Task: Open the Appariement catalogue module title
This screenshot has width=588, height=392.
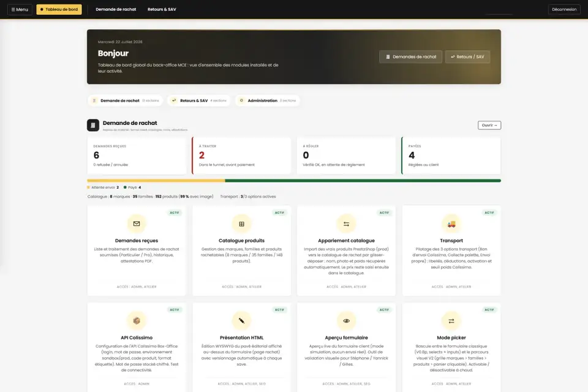Action: click(x=346, y=241)
